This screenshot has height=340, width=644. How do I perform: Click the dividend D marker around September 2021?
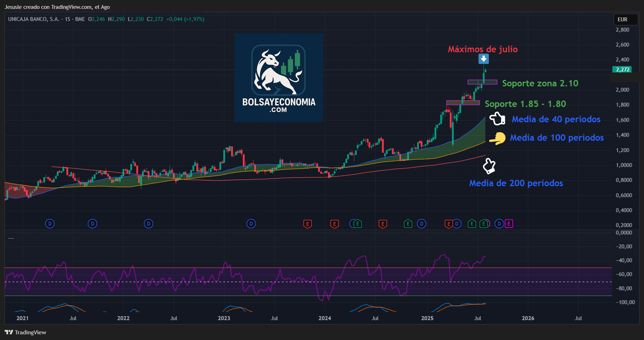[x=92, y=224]
